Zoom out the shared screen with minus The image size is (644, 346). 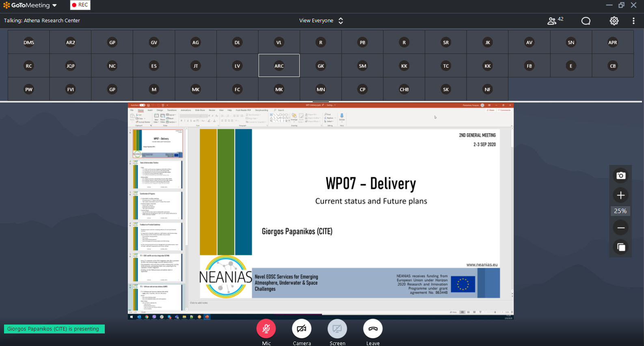coord(621,228)
